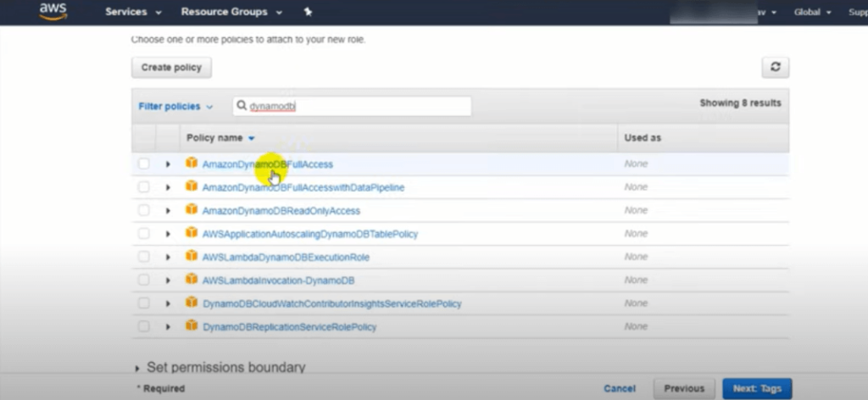The image size is (868, 400).
Task: Select the AmazonDynamoDBFullAccesswithDataPipeline checkbox
Action: [x=144, y=187]
